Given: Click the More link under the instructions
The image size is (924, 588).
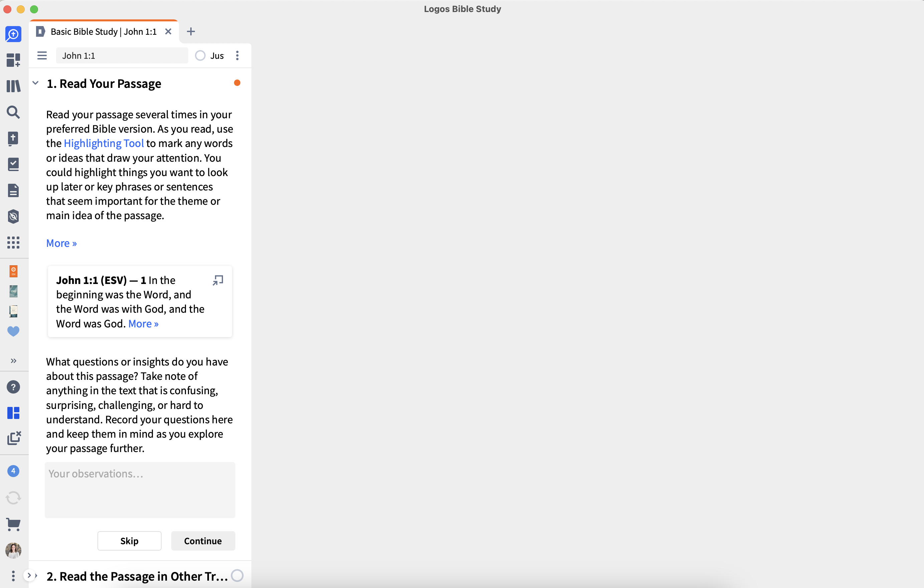Looking at the screenshot, I should [x=61, y=244].
